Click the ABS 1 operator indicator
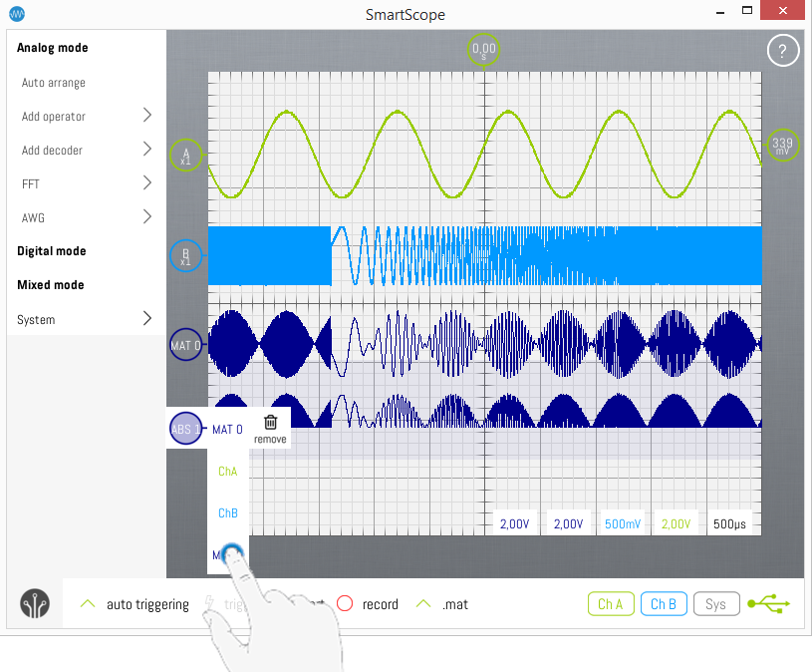The height and width of the screenshot is (672, 812). tap(185, 429)
